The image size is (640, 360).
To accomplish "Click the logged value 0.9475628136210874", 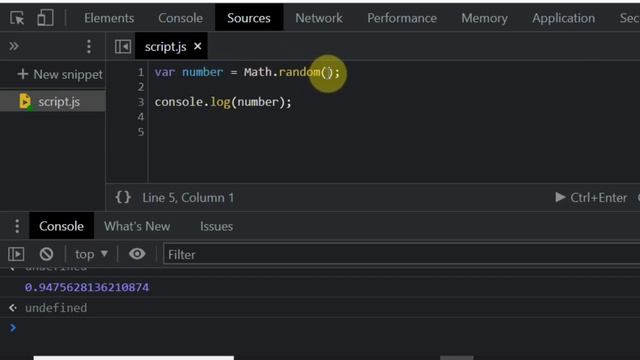I will tap(87, 287).
